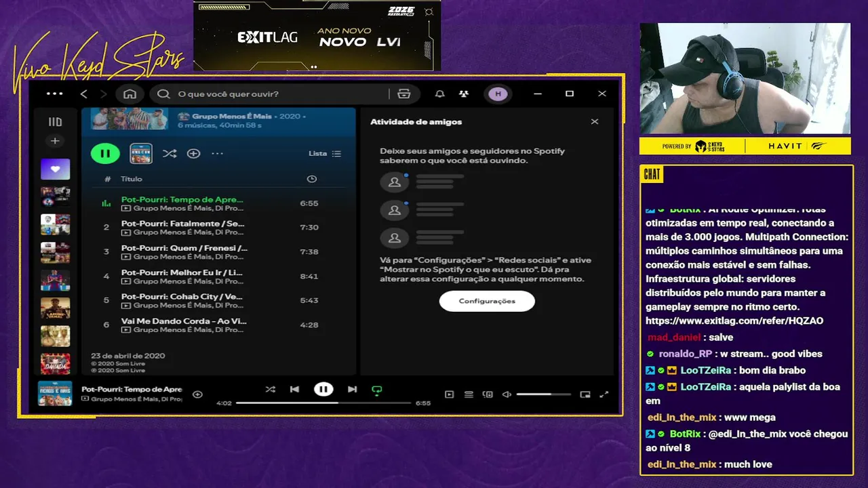Maximize the Spotify window

point(570,94)
